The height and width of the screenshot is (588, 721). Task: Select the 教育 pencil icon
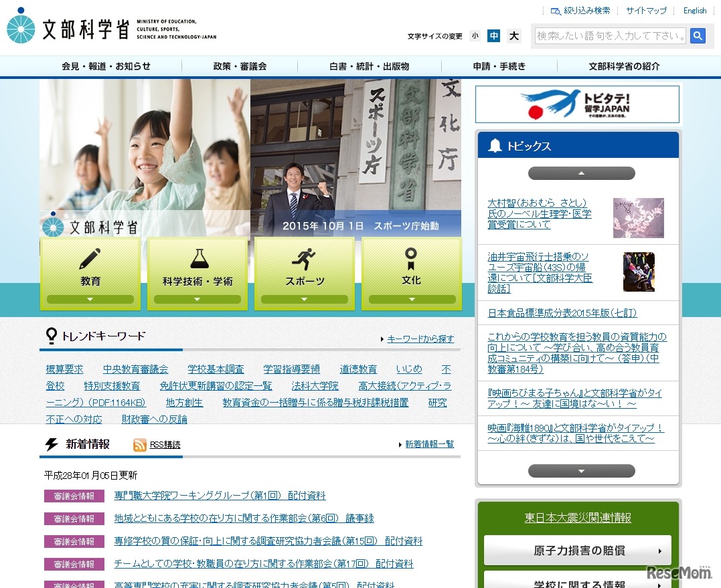(90, 257)
